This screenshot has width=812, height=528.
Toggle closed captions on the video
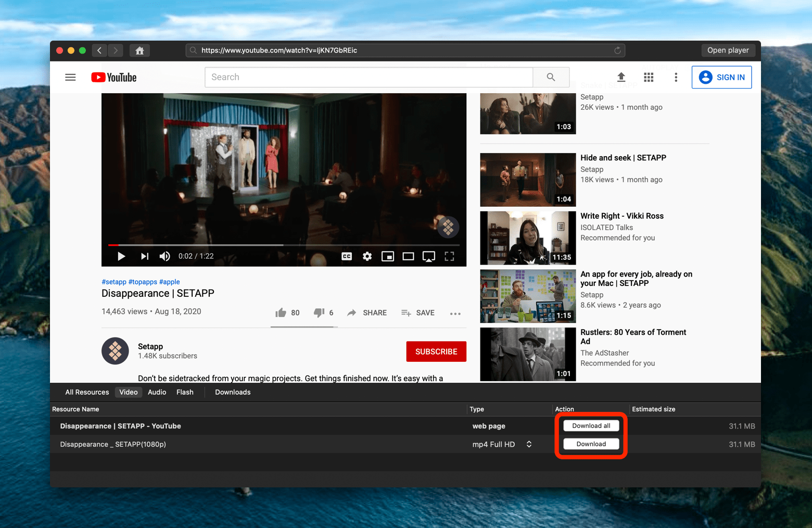point(347,256)
